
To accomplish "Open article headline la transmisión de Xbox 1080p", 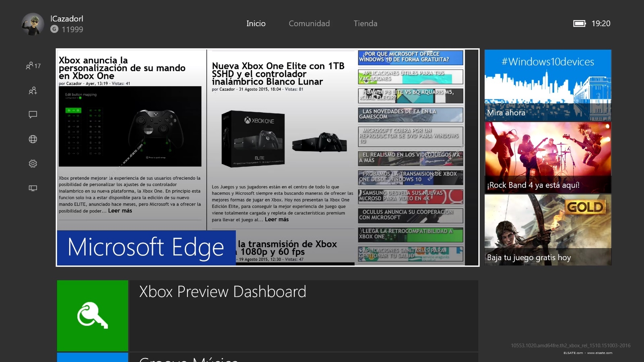I will [287, 248].
